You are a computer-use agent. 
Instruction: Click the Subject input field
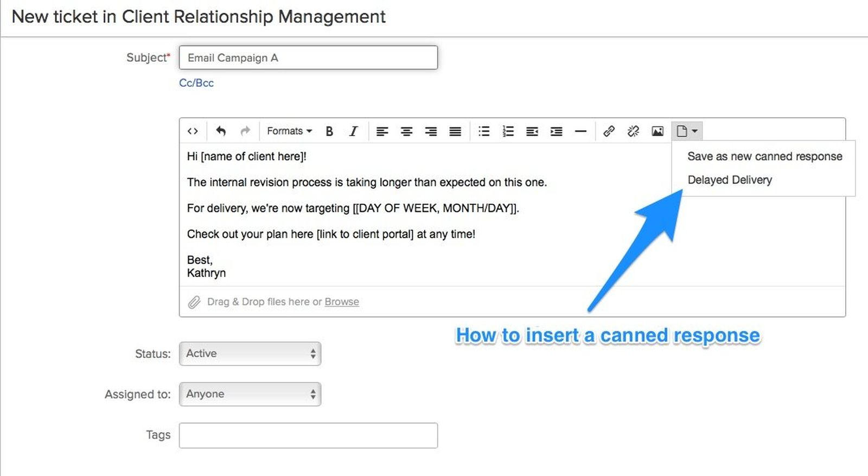tap(308, 57)
